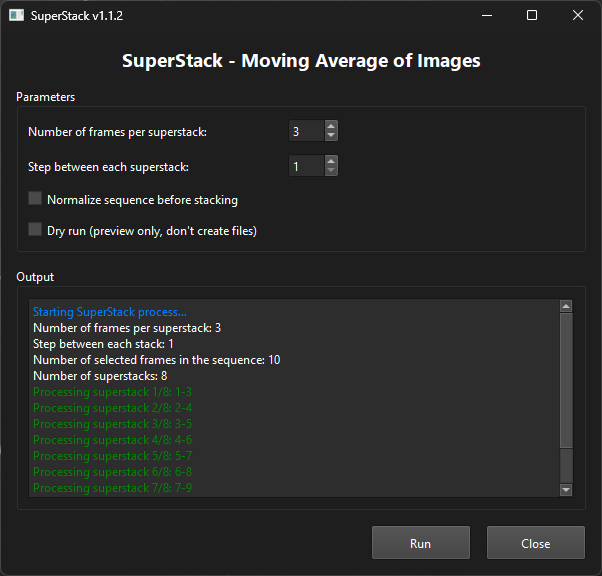Maximize the SuperStack window
This screenshot has height=576, width=602.
click(532, 16)
